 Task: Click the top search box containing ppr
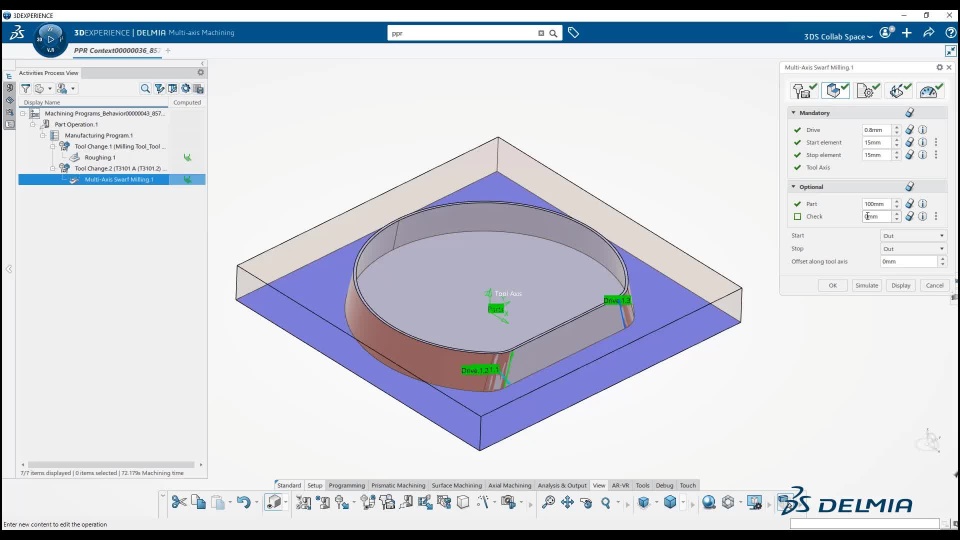coord(462,33)
